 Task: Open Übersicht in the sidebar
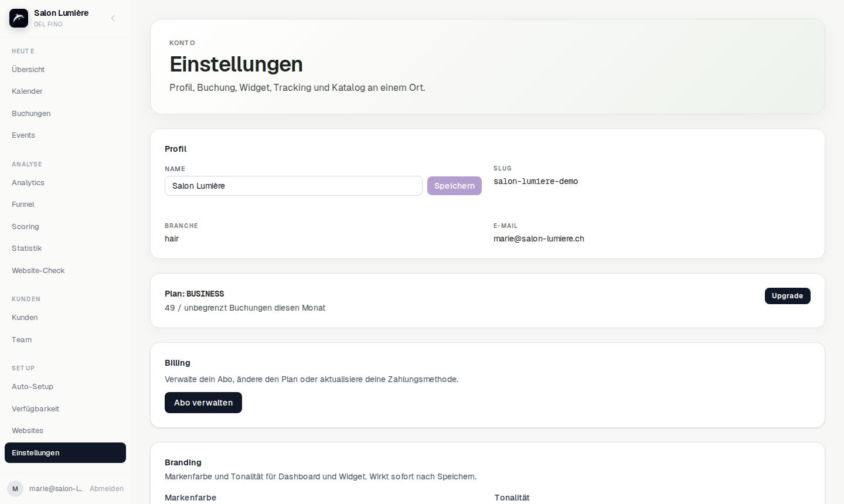coord(65,70)
